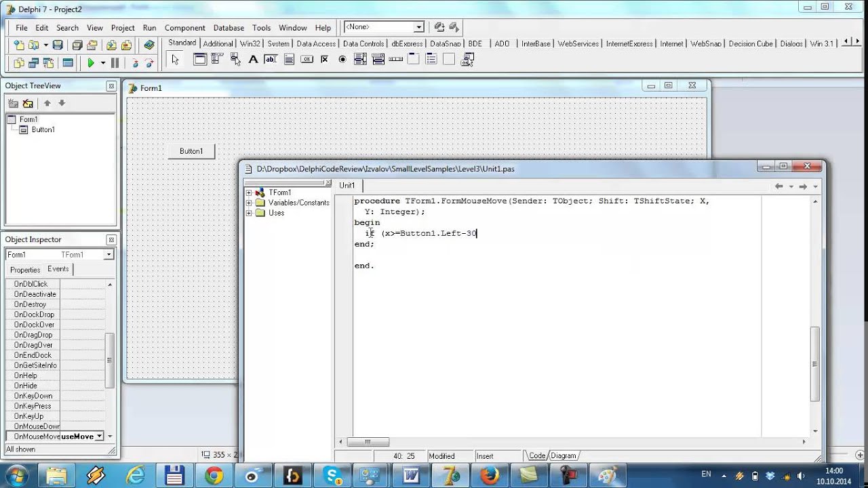Expand the TForm1 node in code explorer
Image resolution: width=868 pixels, height=488 pixels.
pos(249,192)
